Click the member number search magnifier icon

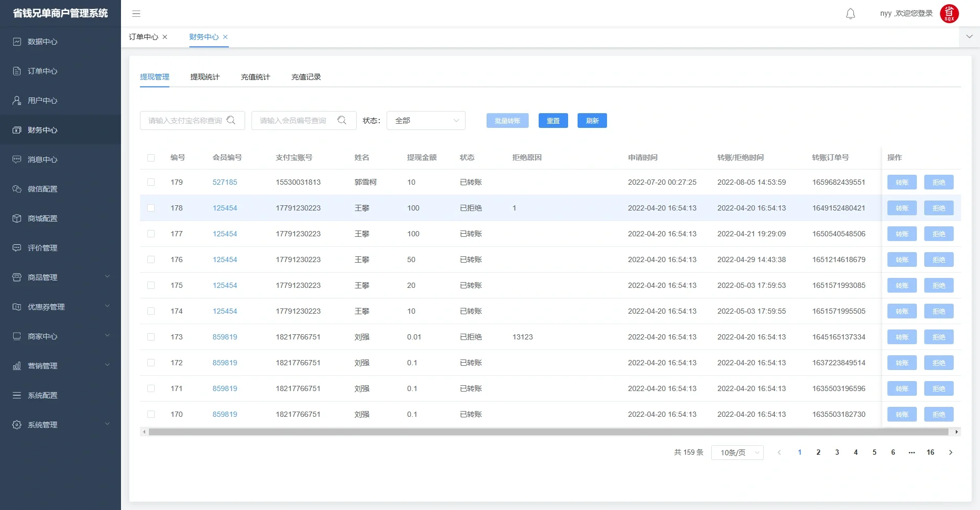(x=342, y=121)
